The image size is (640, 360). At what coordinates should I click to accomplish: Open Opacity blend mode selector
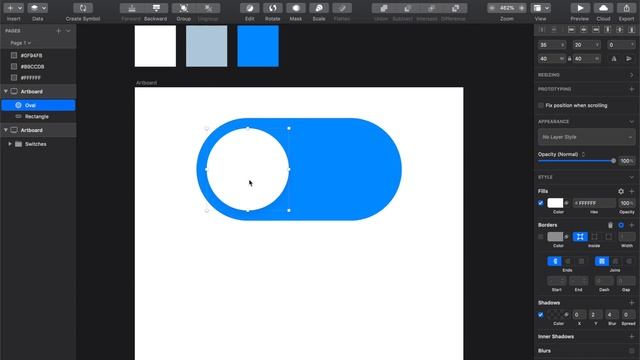(583, 154)
